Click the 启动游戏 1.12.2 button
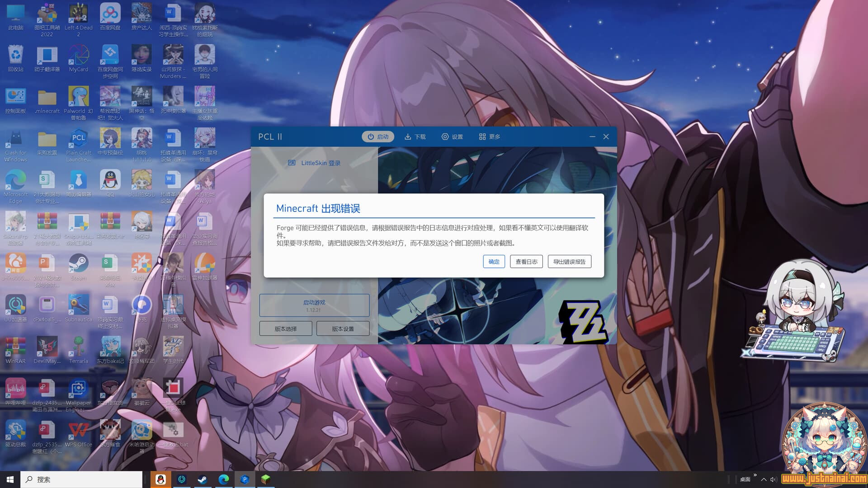868x488 pixels. pyautogui.click(x=314, y=305)
